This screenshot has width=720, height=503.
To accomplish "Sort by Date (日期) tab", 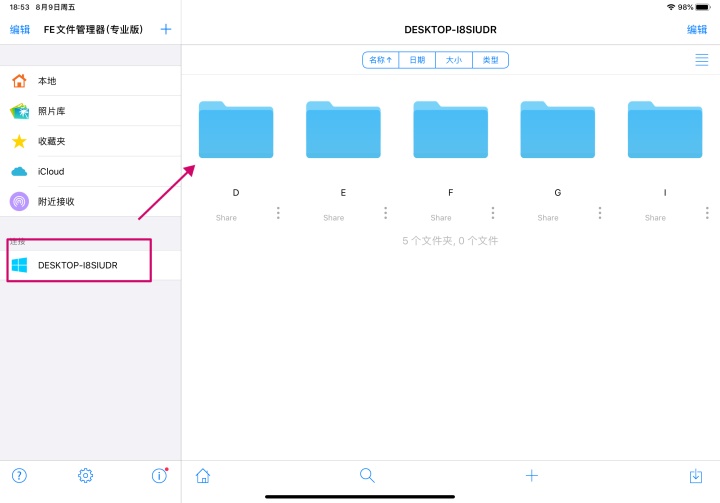I will coord(417,60).
